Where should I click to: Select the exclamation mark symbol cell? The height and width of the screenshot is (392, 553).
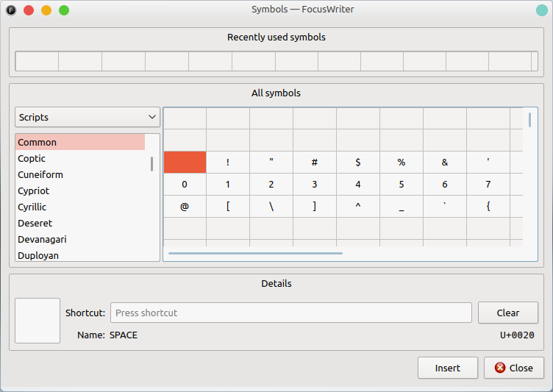pyautogui.click(x=228, y=163)
